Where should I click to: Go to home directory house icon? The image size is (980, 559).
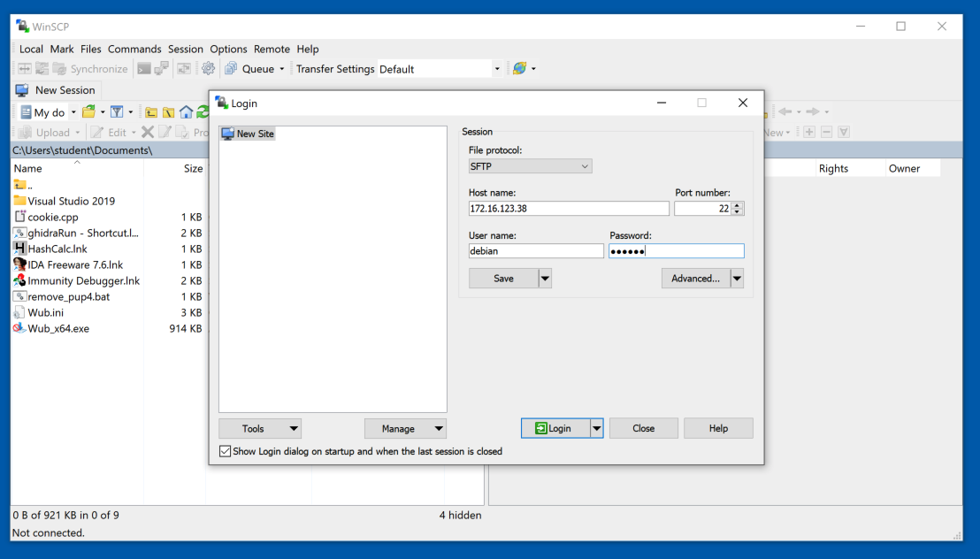pyautogui.click(x=187, y=112)
